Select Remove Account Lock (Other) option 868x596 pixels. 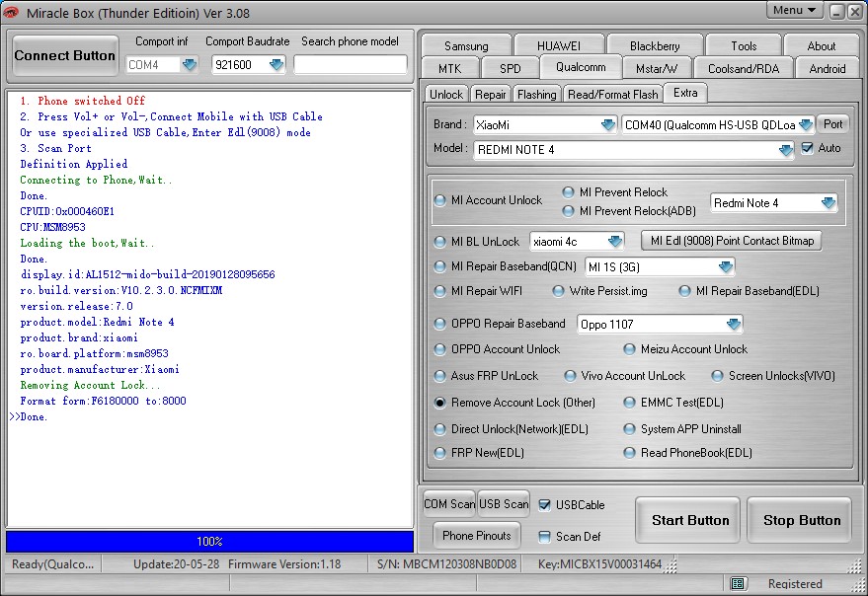coord(440,403)
